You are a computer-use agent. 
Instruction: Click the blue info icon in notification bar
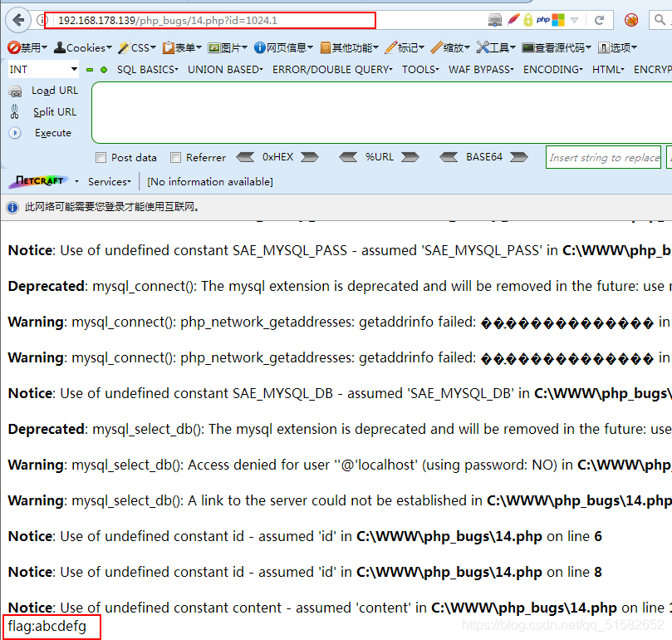click(12, 208)
